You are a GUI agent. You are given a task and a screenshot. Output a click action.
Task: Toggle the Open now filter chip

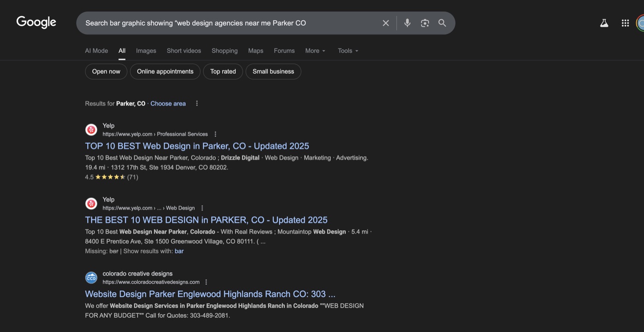106,71
